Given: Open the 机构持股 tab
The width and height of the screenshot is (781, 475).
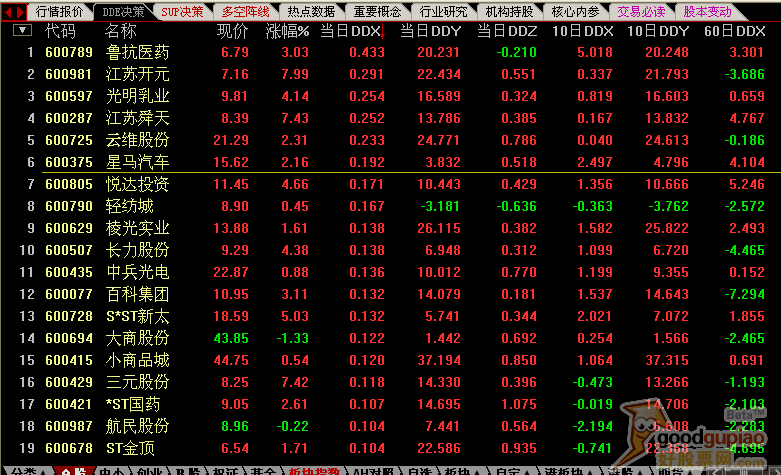Looking at the screenshot, I should 509,11.
